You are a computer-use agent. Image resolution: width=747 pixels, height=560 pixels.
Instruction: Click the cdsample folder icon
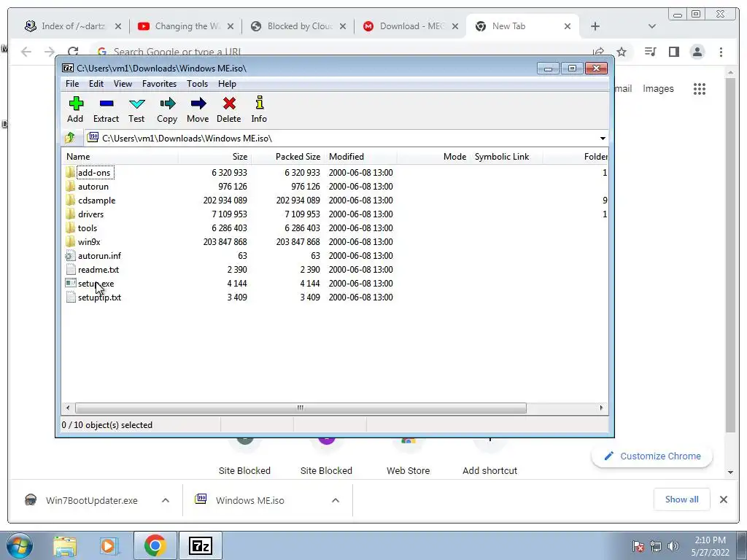pos(71,200)
